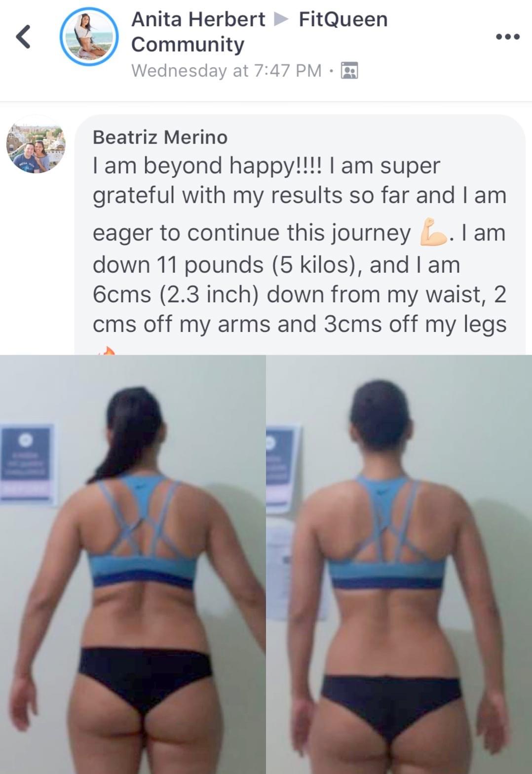Tap the flexed bicep emoji

coord(433,232)
